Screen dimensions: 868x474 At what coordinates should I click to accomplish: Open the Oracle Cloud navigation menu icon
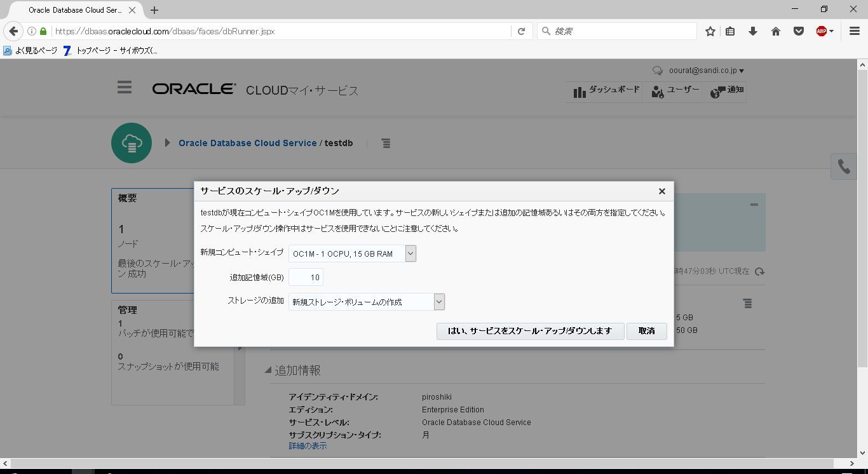click(x=125, y=88)
